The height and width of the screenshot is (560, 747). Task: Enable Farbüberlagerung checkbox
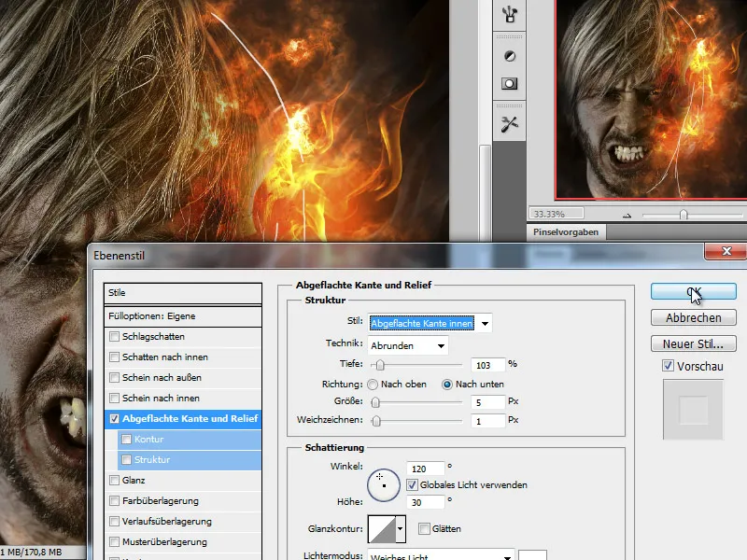[114, 500]
